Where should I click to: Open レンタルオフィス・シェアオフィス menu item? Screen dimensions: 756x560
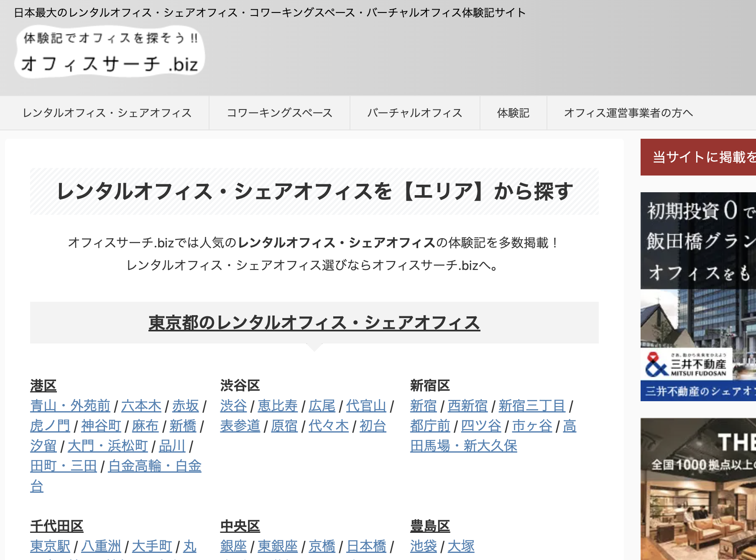point(107,113)
